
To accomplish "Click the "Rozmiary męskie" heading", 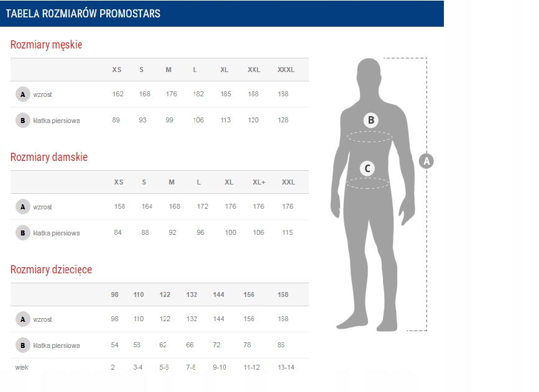I will coord(46,45).
